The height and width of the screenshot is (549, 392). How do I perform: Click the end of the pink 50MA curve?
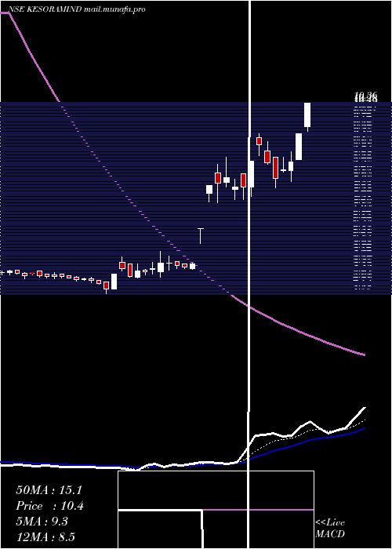point(363,354)
